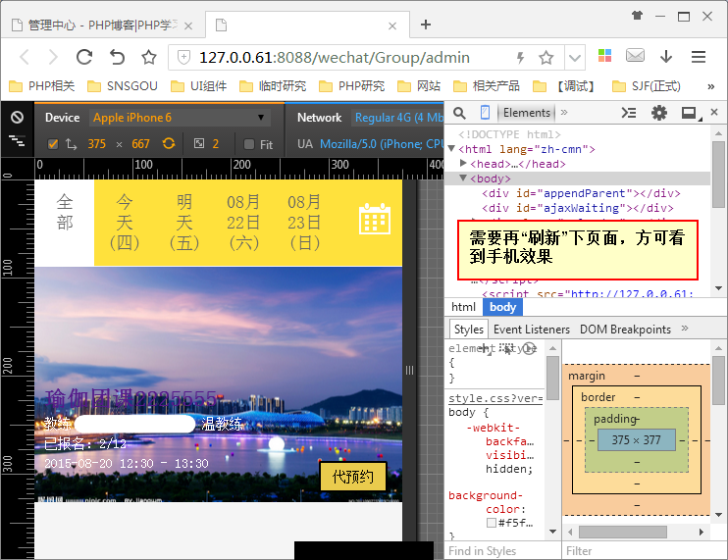Open the style.css?ver= source link

coord(495,398)
